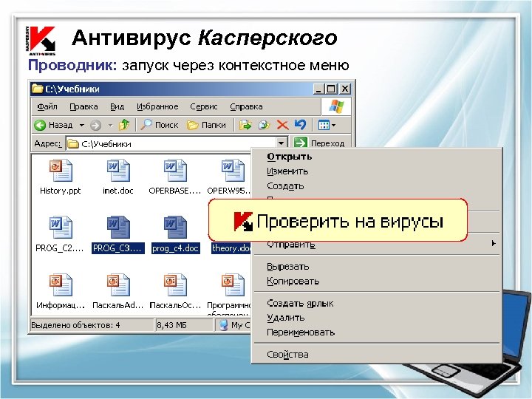The width and height of the screenshot is (532, 399).
Task: Click the Переход go button
Action: 319,143
